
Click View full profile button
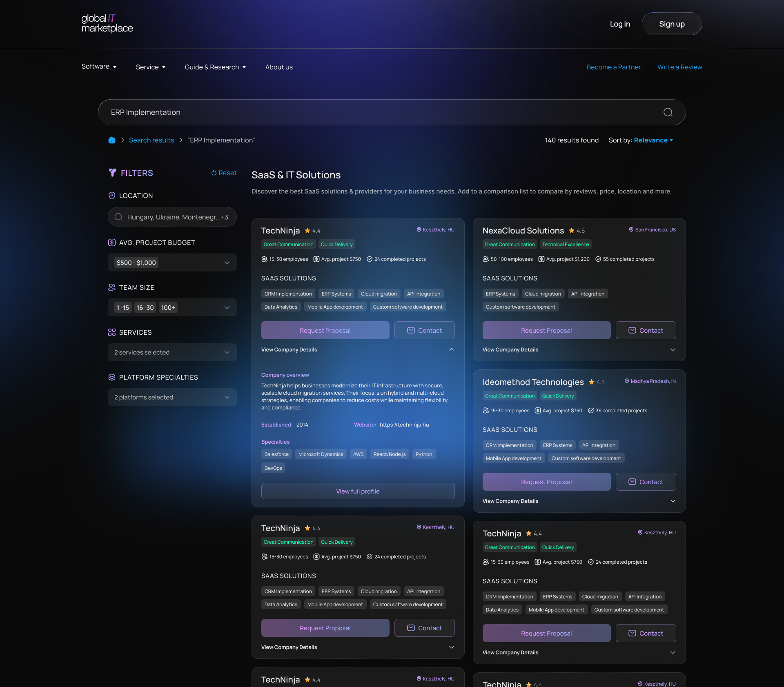click(x=358, y=491)
